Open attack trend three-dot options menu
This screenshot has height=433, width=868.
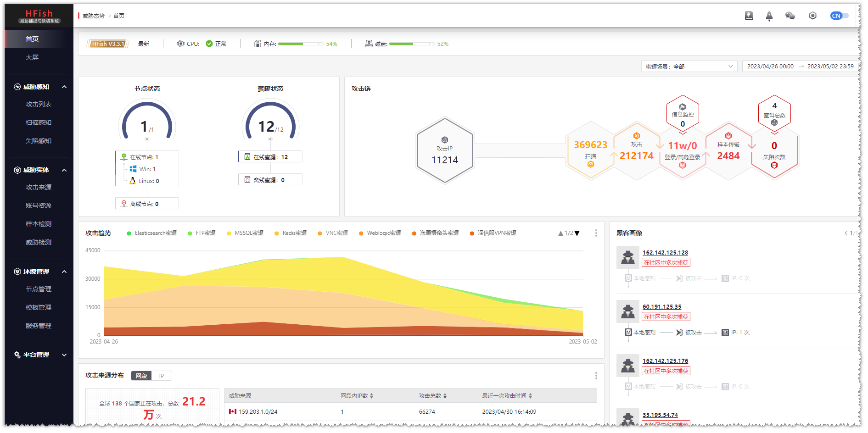coord(596,233)
